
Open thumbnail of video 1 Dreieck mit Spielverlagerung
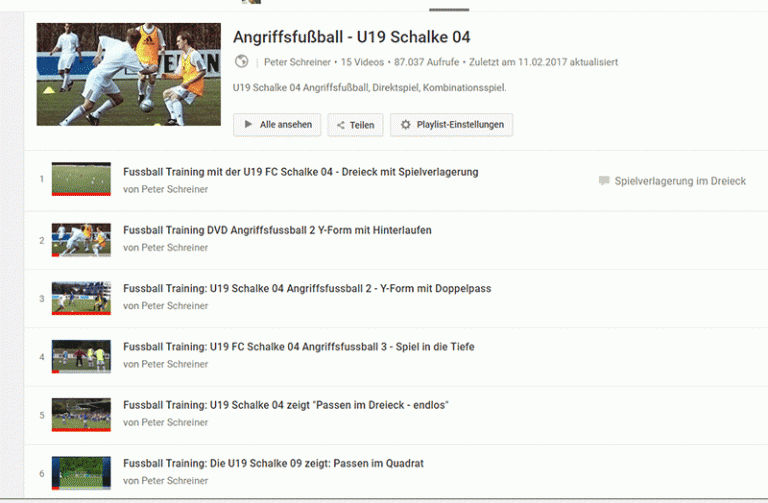pos(81,179)
